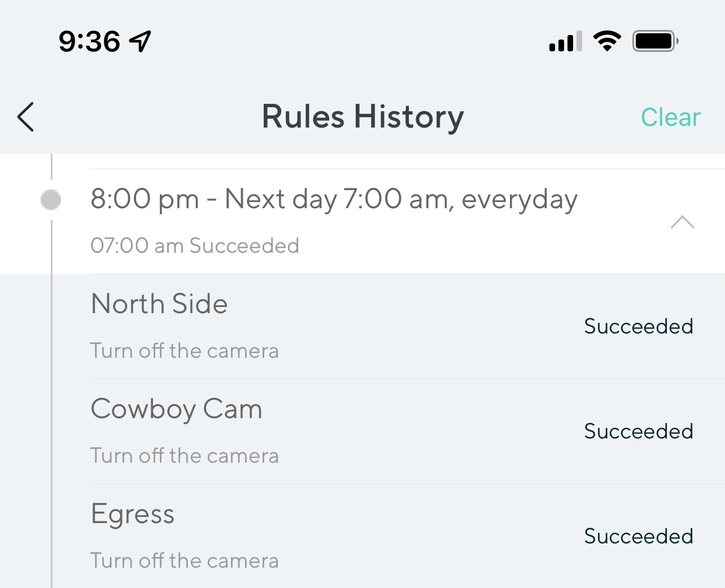Tap the Rules History page title
The width and height of the screenshot is (725, 588).
(362, 117)
